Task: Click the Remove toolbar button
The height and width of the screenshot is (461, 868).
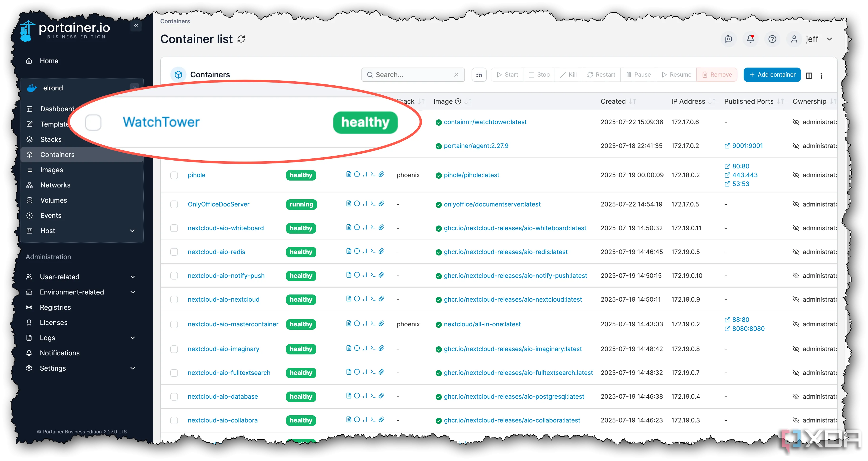Action: point(717,75)
